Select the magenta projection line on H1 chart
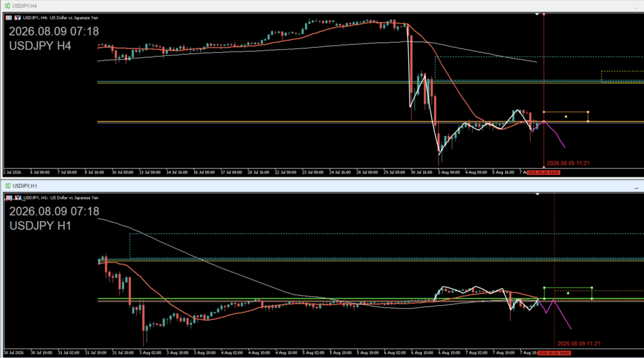The height and width of the screenshot is (358, 644). click(563, 316)
